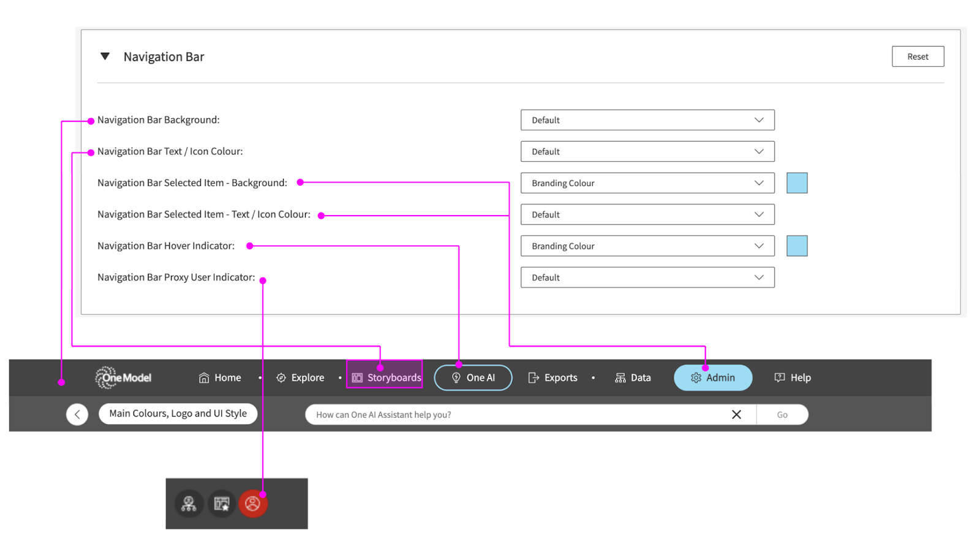980x538 pixels.
Task: Click the org hierarchy icon
Action: (189, 504)
